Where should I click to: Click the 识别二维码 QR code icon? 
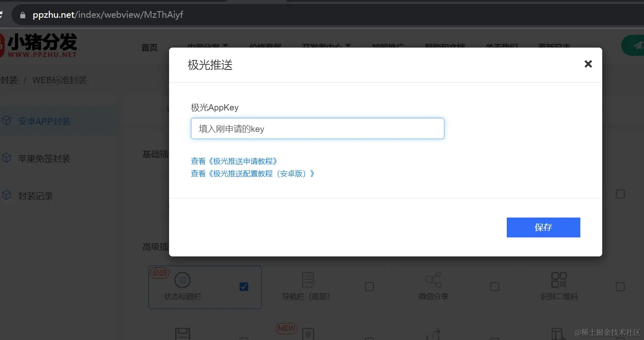coord(559,279)
